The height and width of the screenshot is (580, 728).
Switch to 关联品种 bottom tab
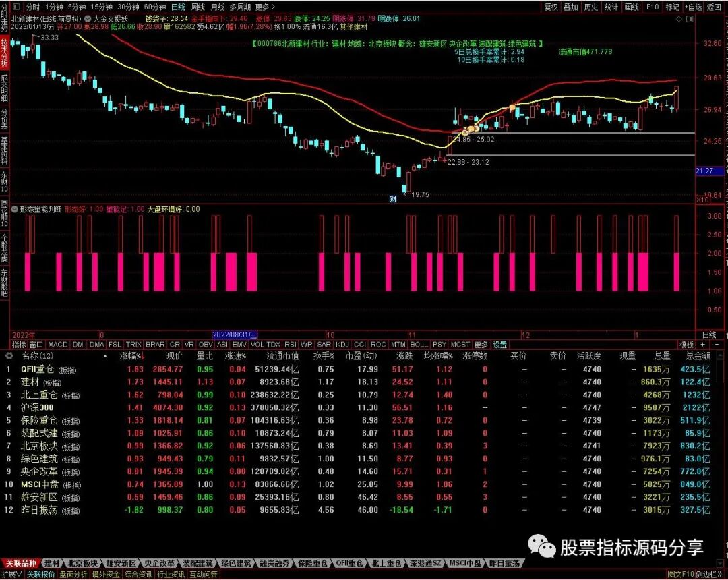click(20, 563)
